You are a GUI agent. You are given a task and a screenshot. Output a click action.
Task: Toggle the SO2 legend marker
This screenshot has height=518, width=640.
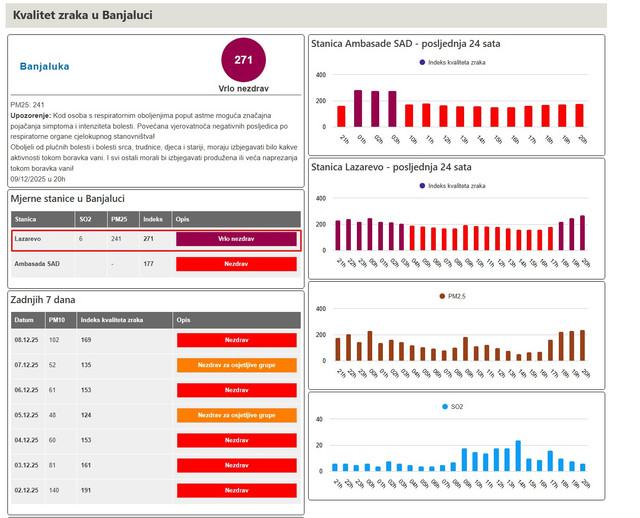pos(445,407)
